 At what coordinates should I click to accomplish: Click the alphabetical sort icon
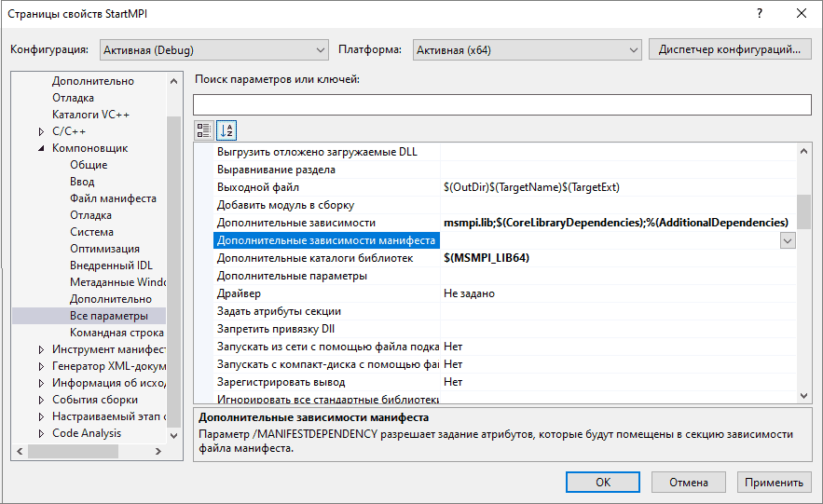coord(226,130)
